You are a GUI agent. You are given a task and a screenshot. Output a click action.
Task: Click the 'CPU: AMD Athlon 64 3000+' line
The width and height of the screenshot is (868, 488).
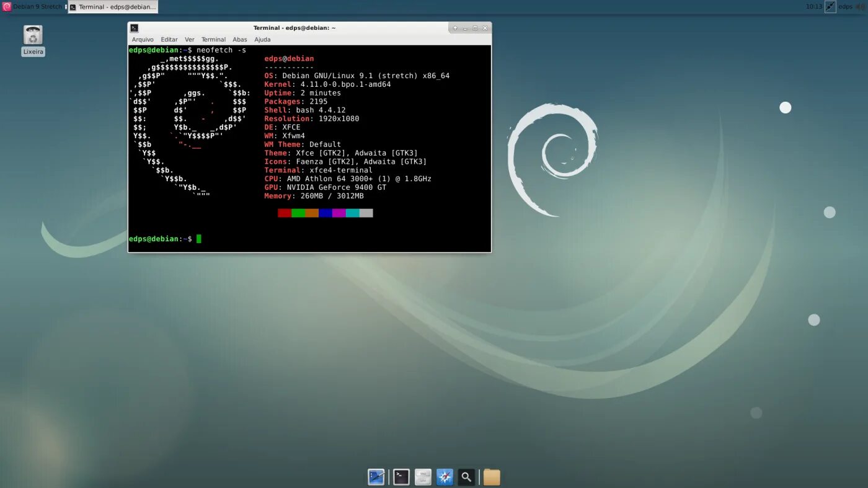tap(348, 179)
